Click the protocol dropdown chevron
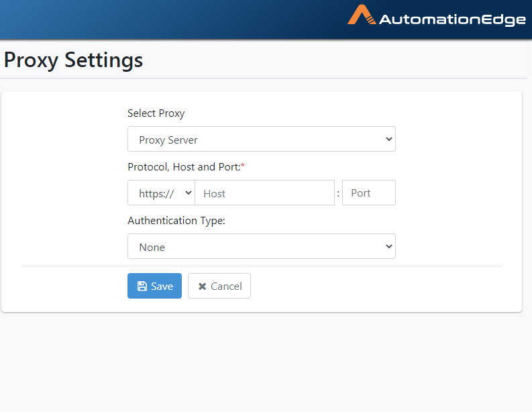 click(189, 193)
